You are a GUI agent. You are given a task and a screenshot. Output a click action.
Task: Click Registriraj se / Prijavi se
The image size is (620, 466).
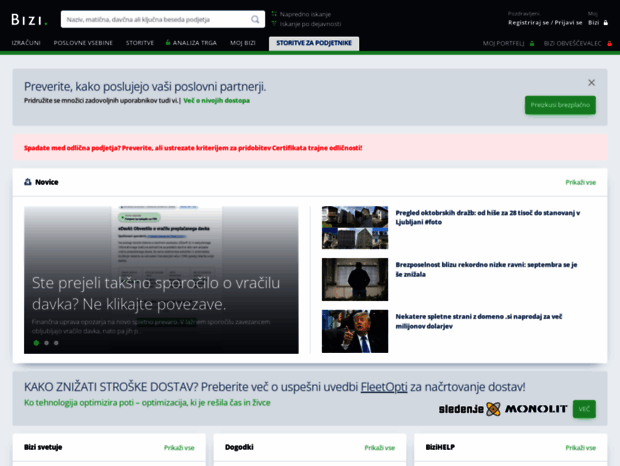[545, 23]
